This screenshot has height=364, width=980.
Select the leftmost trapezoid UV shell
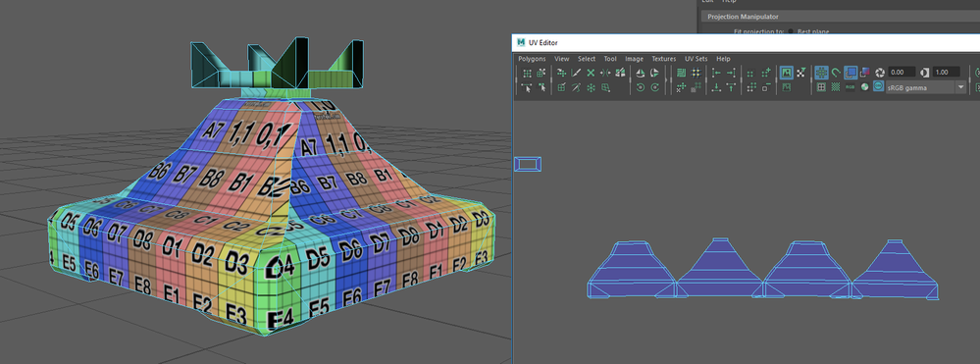tap(631, 270)
